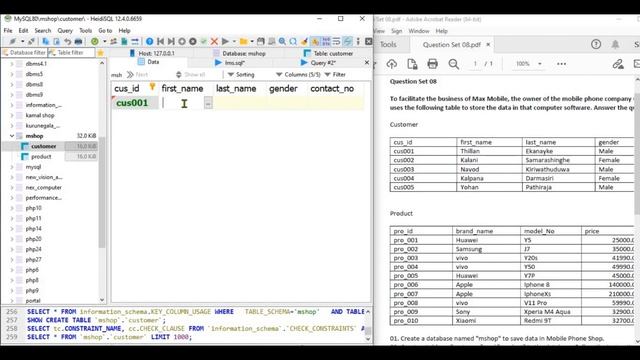Click inside the Table filter field
Viewport: 640px width, 360px height.
coord(71,53)
